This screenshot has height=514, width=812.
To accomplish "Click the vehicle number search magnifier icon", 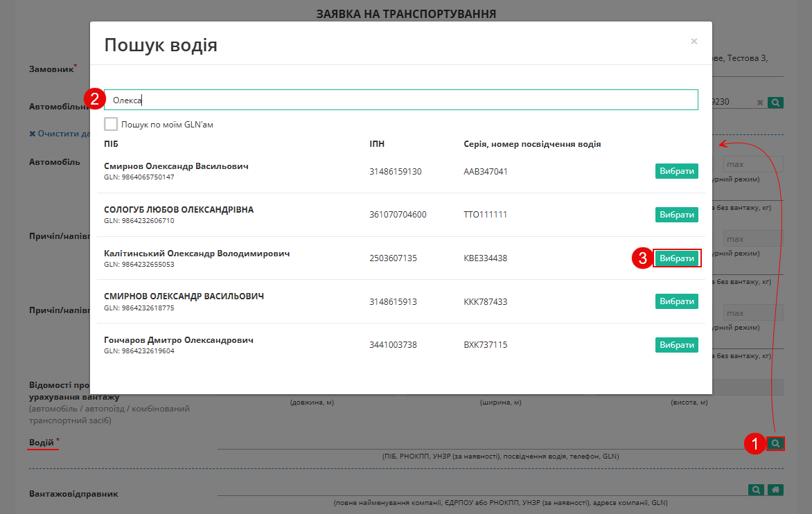I will click(775, 103).
